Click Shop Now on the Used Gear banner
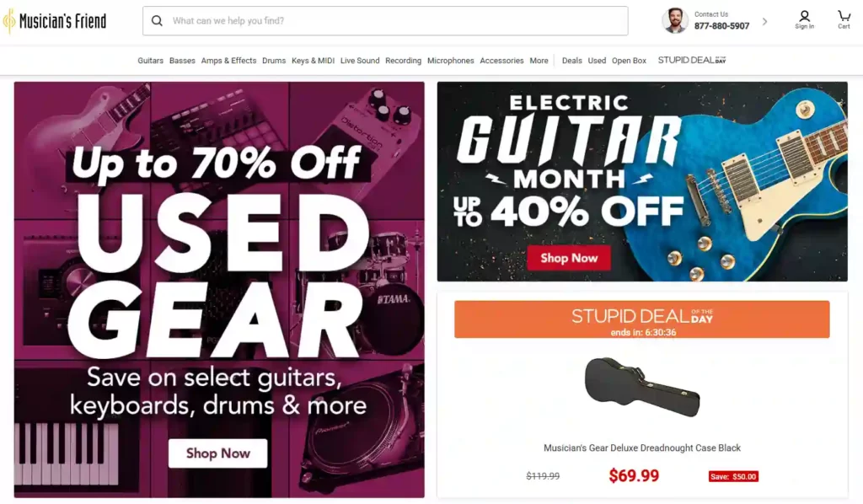The height and width of the screenshot is (504, 863). [217, 453]
